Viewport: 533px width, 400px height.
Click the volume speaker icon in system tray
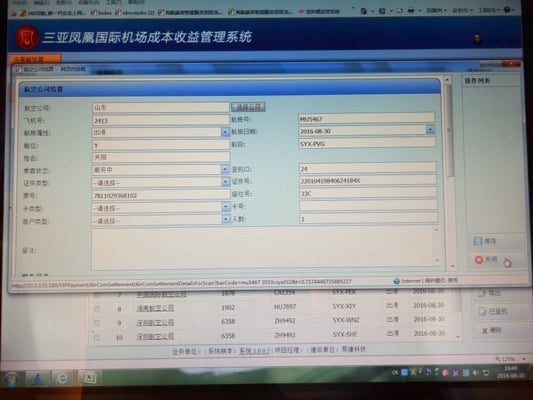[x=476, y=373]
